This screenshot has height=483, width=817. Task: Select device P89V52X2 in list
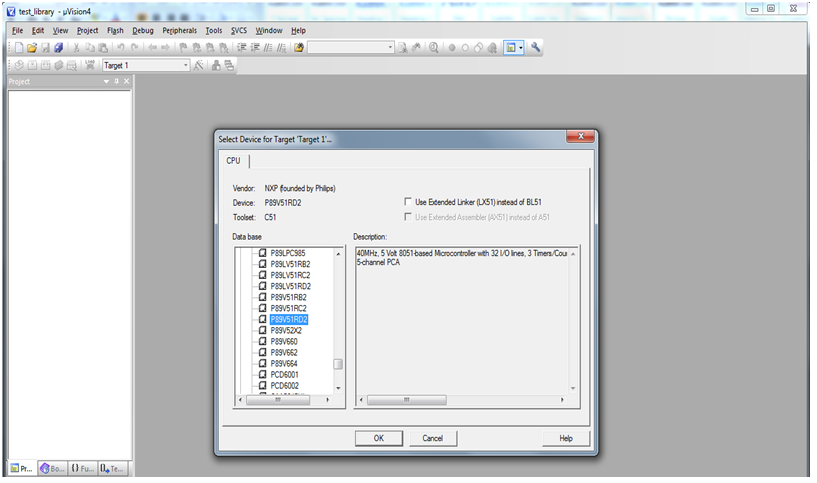(286, 330)
